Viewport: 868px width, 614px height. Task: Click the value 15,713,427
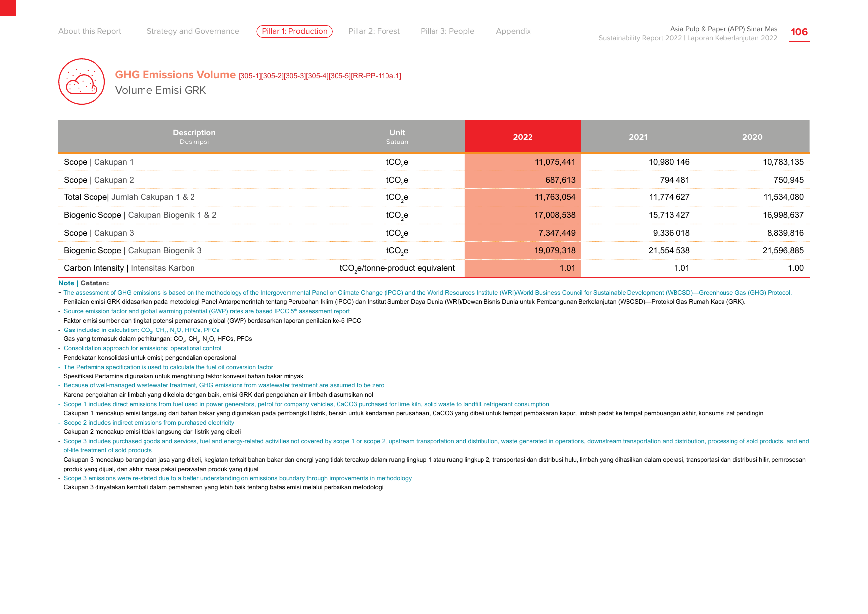669,215
